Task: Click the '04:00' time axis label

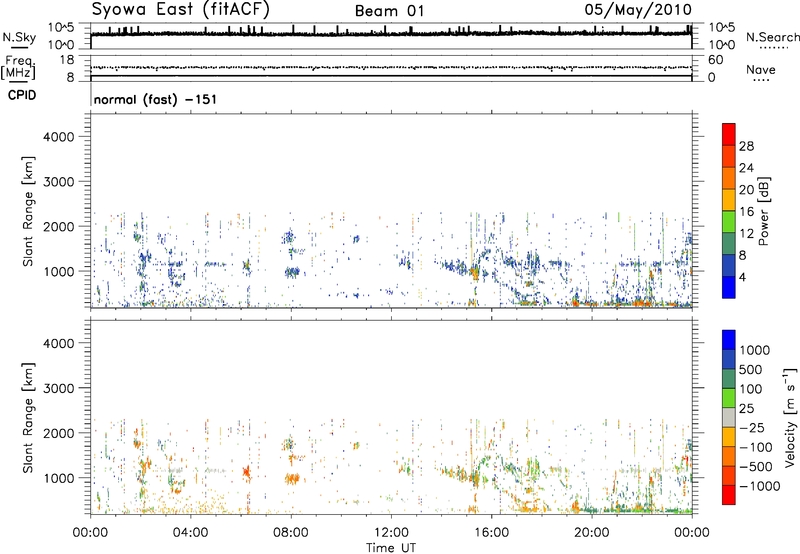Action: 190,533
